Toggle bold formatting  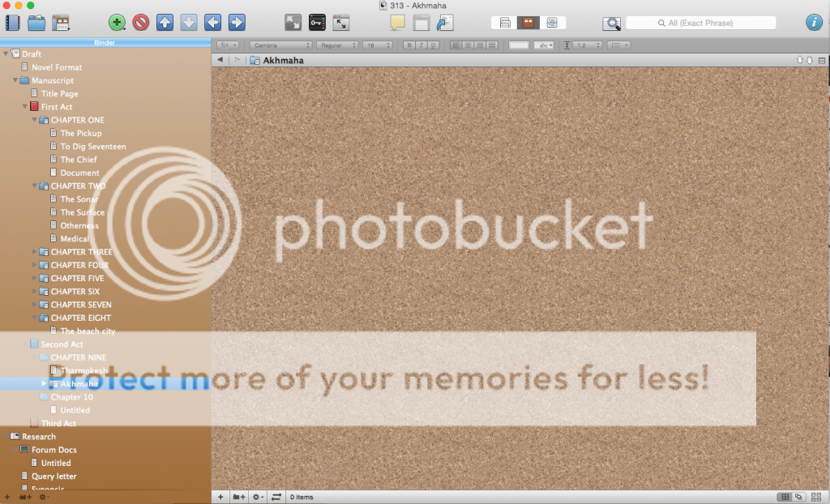tap(409, 45)
